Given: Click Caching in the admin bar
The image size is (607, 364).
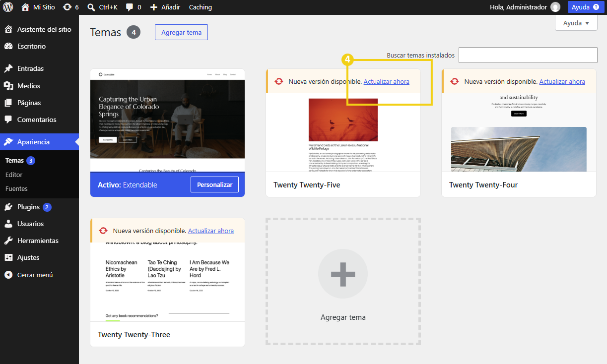Looking at the screenshot, I should coord(201,7).
